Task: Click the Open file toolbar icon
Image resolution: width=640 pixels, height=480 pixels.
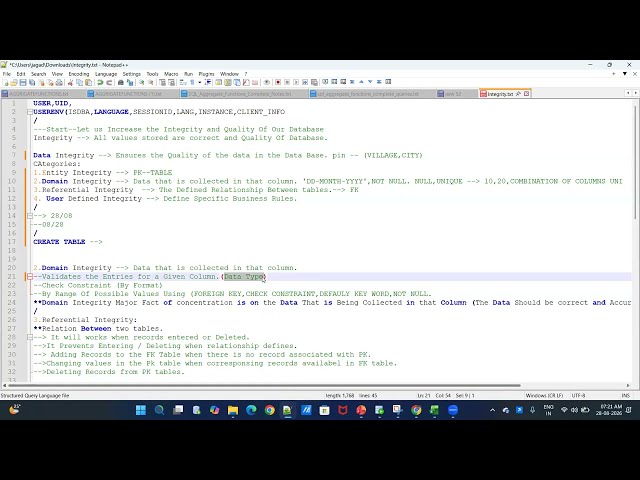Action: pos(14,82)
